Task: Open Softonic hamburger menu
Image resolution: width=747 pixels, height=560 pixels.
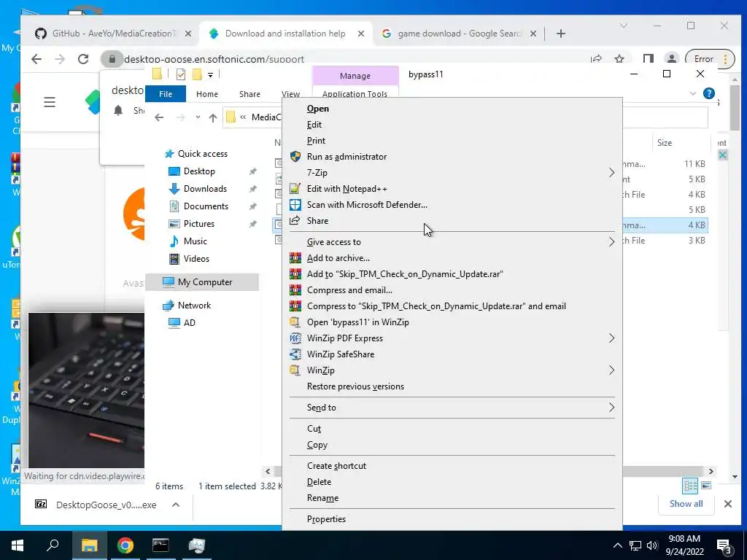Action: (50, 102)
